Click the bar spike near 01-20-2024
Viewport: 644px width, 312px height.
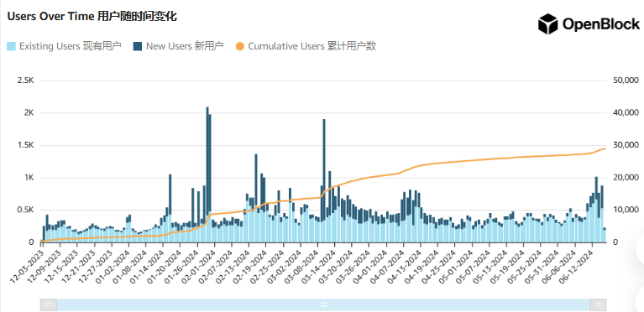coord(170,208)
